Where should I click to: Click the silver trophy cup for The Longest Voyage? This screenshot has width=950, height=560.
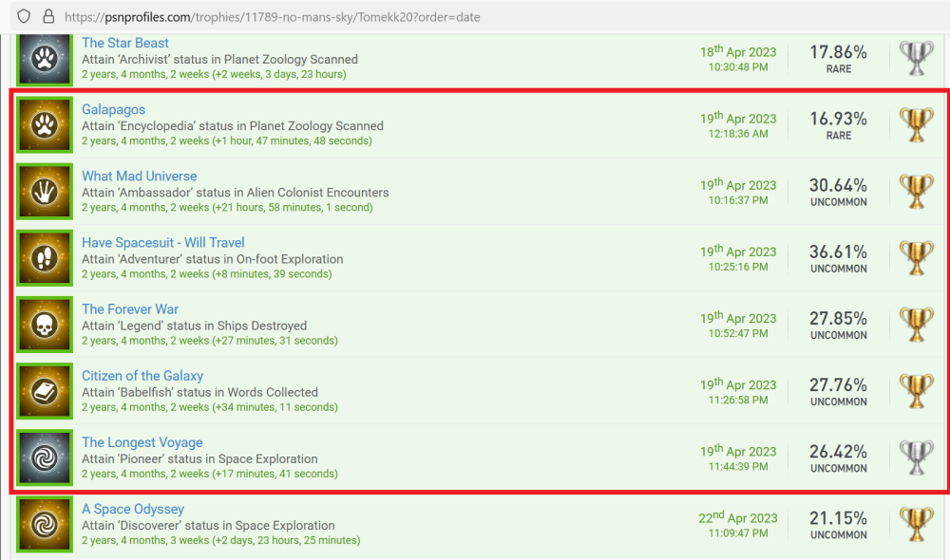coord(917,457)
